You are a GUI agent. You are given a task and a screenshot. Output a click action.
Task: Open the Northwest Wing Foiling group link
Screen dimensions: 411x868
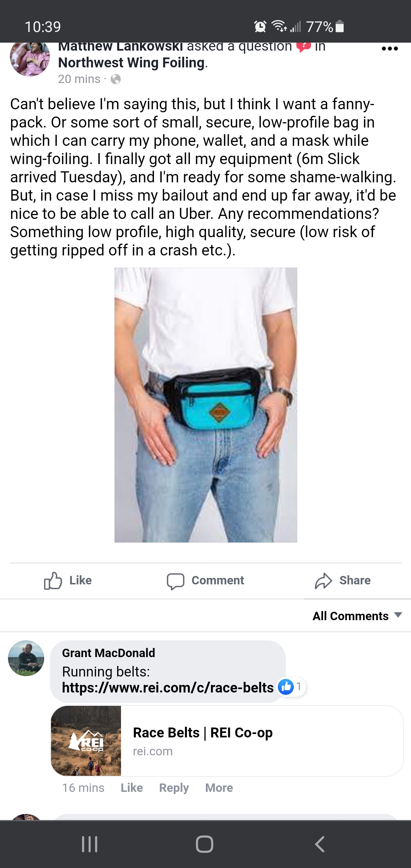pos(132,63)
